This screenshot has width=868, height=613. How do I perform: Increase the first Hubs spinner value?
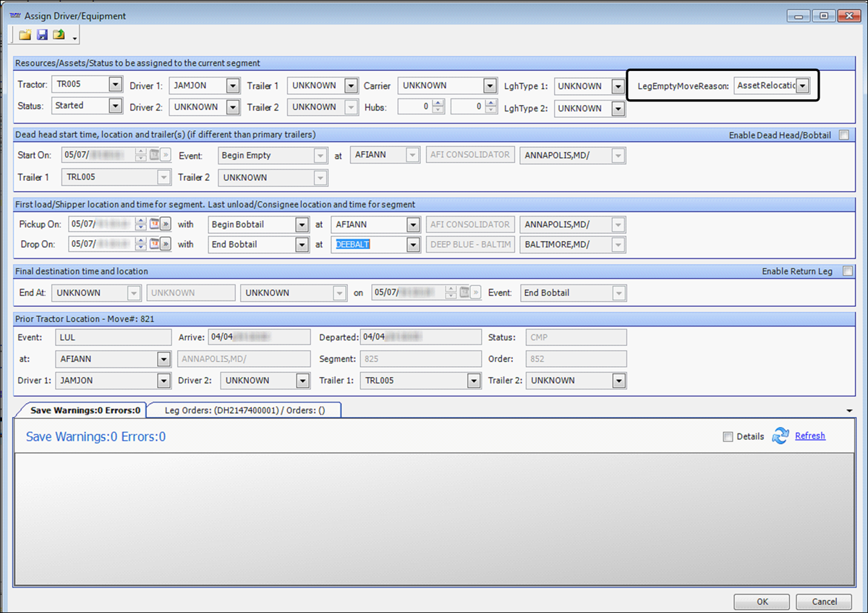[x=438, y=103]
